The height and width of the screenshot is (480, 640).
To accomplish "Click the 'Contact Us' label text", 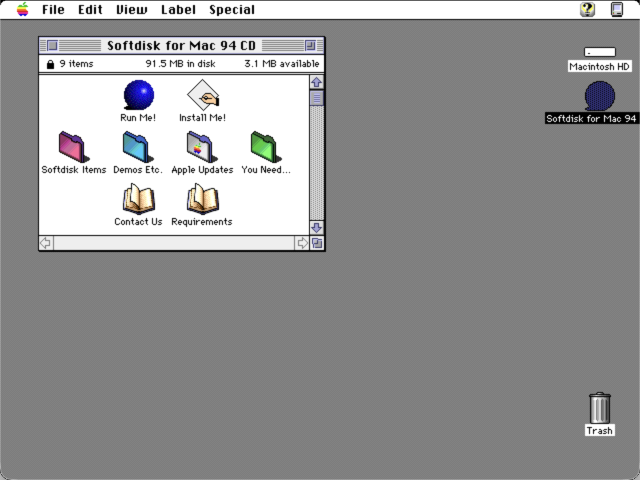I will [138, 222].
